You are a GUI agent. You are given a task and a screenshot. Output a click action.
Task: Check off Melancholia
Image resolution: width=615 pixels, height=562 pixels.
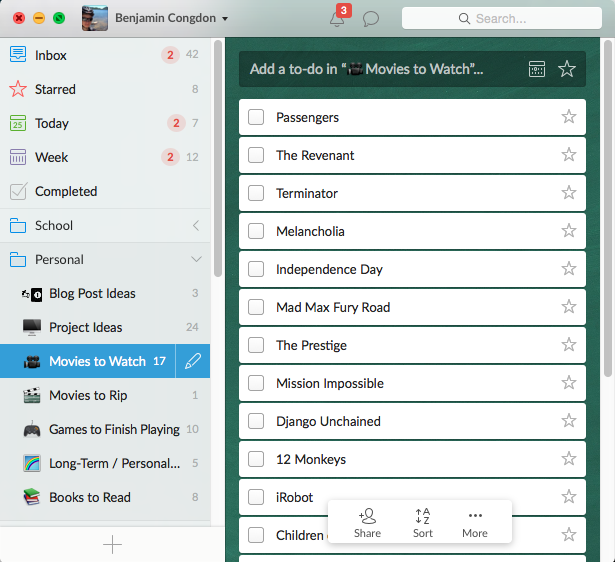pyautogui.click(x=256, y=231)
